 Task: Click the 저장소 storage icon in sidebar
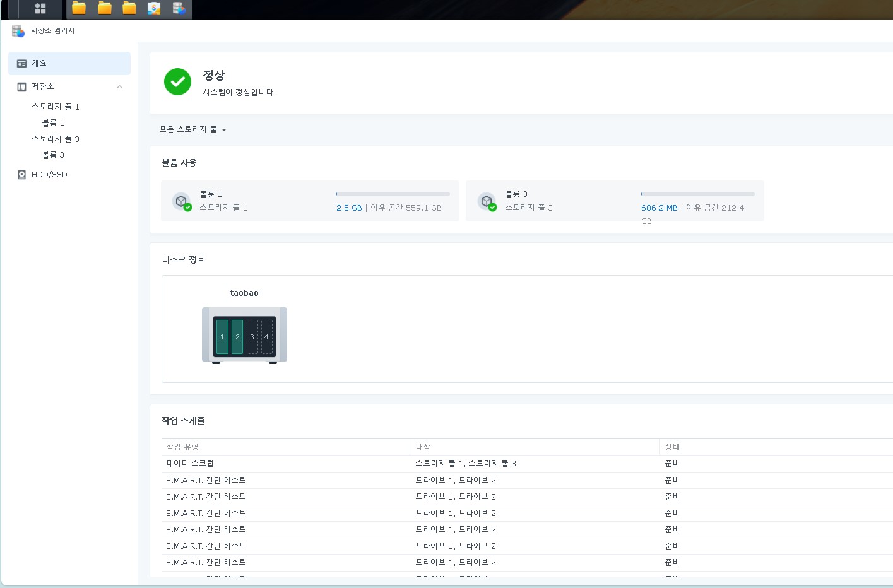[x=22, y=86]
